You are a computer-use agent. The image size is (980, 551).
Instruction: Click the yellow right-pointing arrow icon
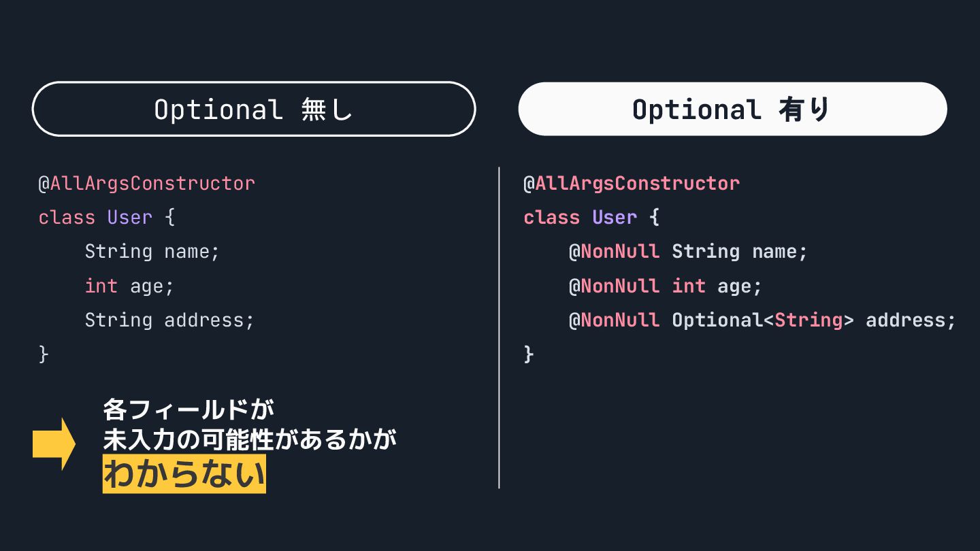[x=54, y=444]
